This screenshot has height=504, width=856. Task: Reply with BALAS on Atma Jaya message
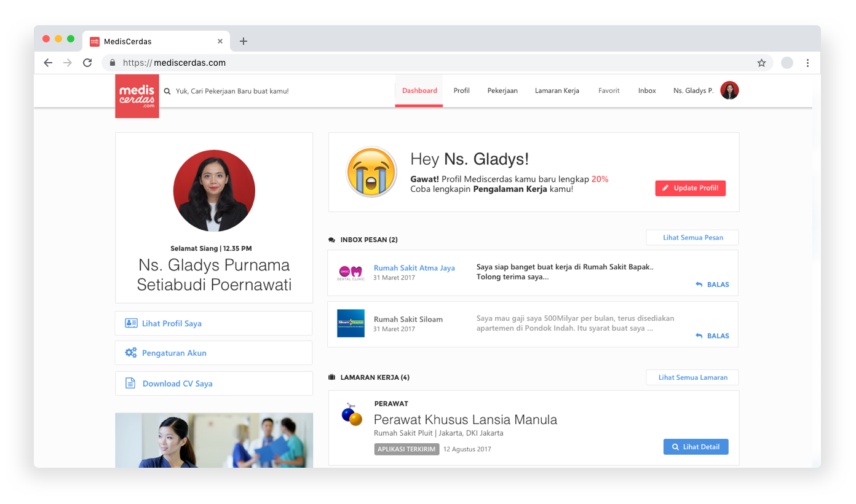(x=712, y=285)
